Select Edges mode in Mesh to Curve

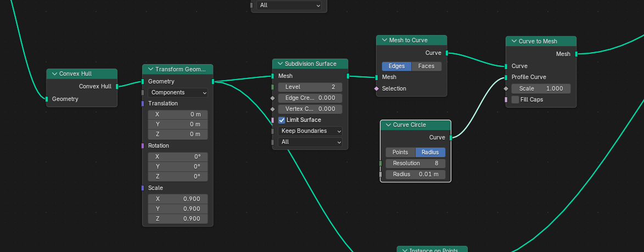397,66
